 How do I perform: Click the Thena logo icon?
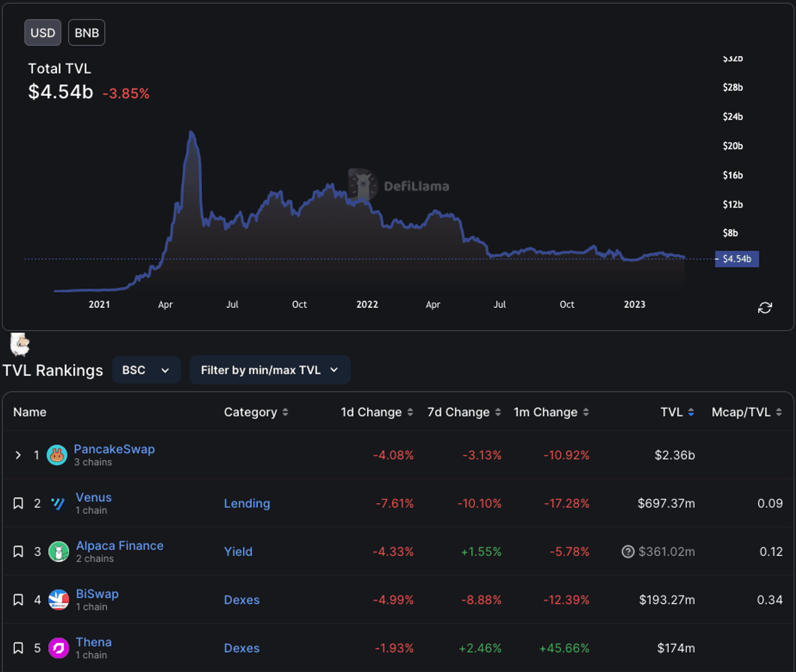click(x=59, y=648)
